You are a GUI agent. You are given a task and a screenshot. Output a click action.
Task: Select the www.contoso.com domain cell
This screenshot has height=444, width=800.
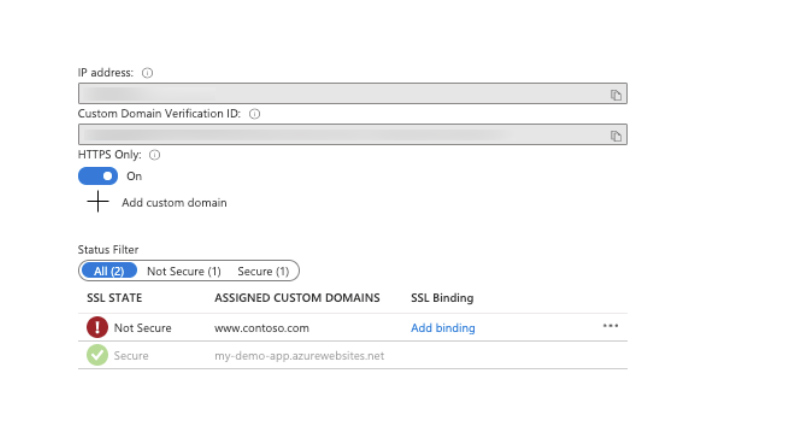click(262, 328)
